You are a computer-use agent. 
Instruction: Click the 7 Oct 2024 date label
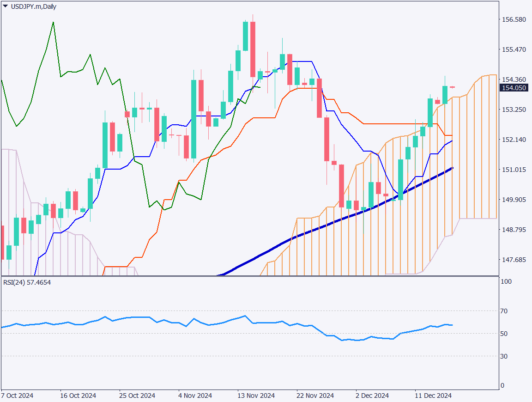18,396
